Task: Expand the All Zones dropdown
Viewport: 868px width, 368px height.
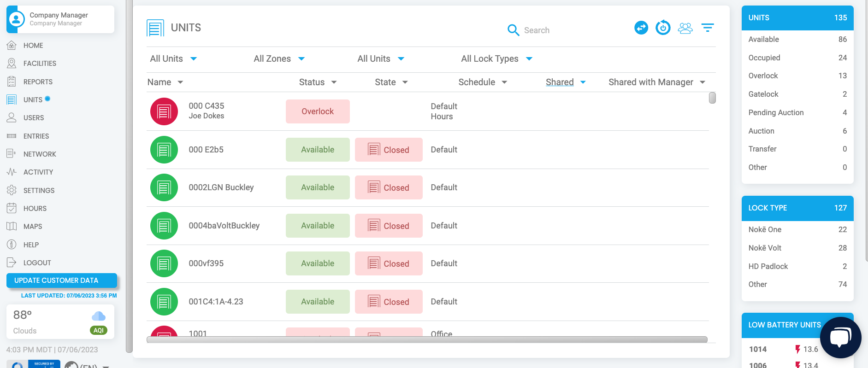Action: click(x=279, y=59)
